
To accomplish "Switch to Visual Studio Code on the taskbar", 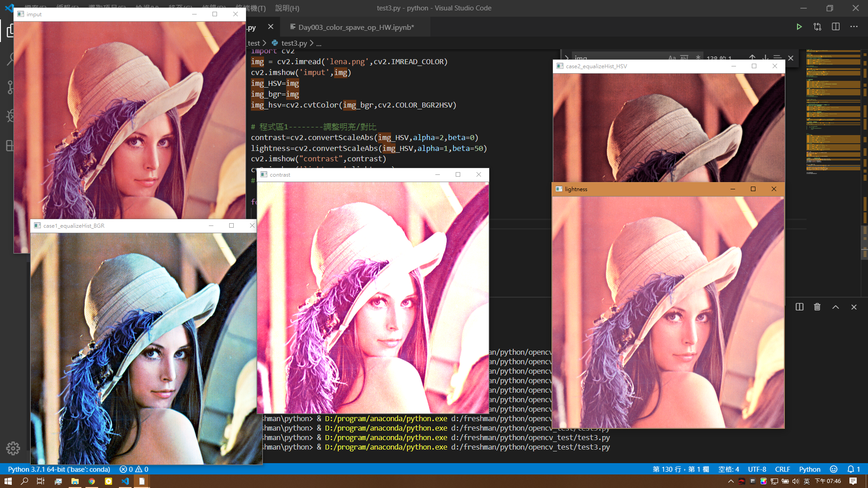I will pos(125,481).
